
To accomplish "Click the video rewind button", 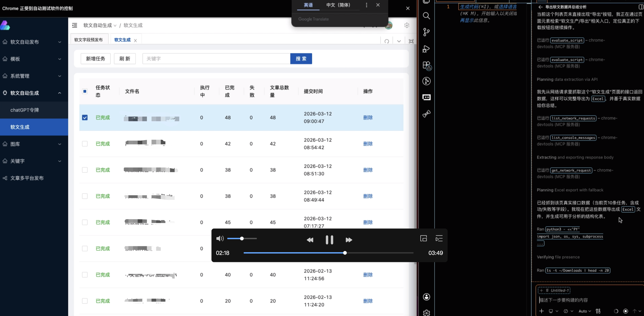I will pos(310,240).
